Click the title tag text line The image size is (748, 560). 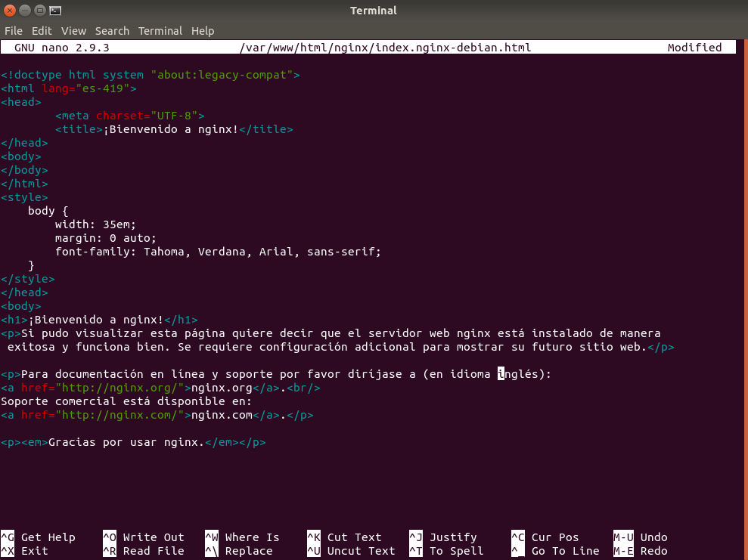pos(174,129)
